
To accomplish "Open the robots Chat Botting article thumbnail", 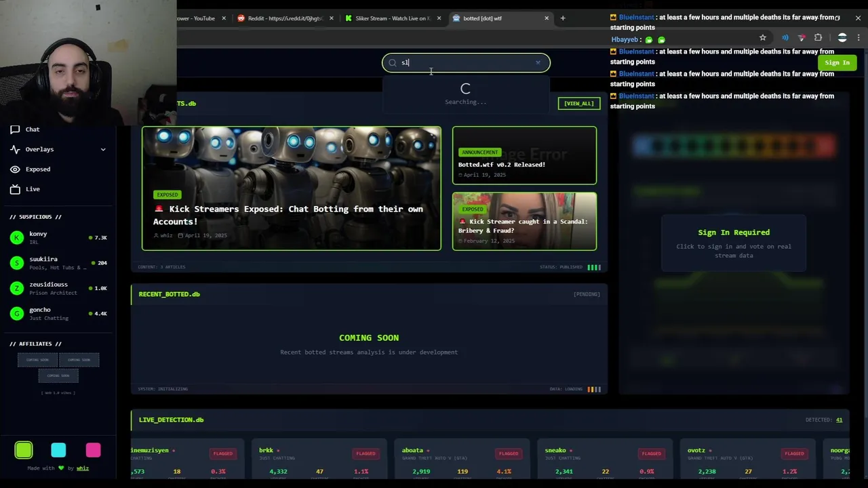I will 292,188.
